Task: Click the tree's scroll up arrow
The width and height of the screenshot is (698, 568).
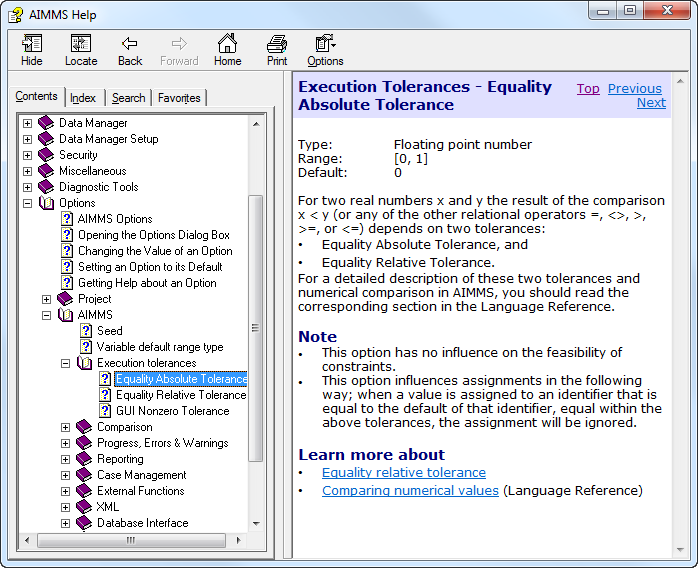Action: click(x=256, y=124)
